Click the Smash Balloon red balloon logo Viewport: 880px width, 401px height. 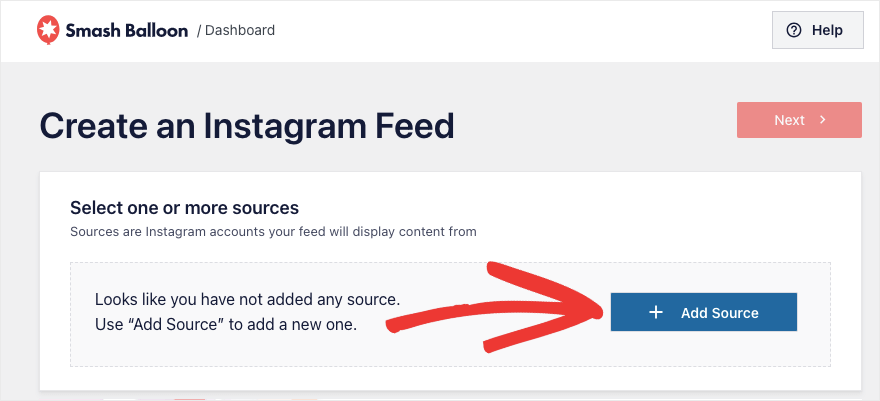[x=48, y=30]
